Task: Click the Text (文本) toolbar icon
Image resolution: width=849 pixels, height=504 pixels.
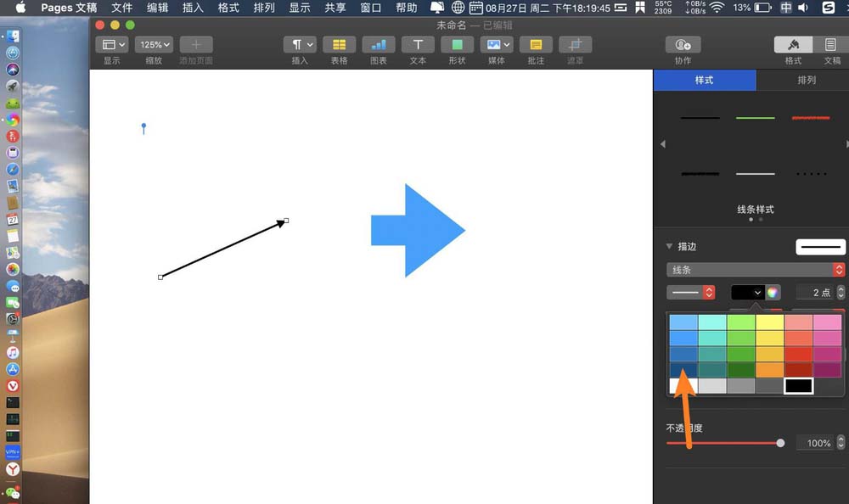Action: (418, 44)
